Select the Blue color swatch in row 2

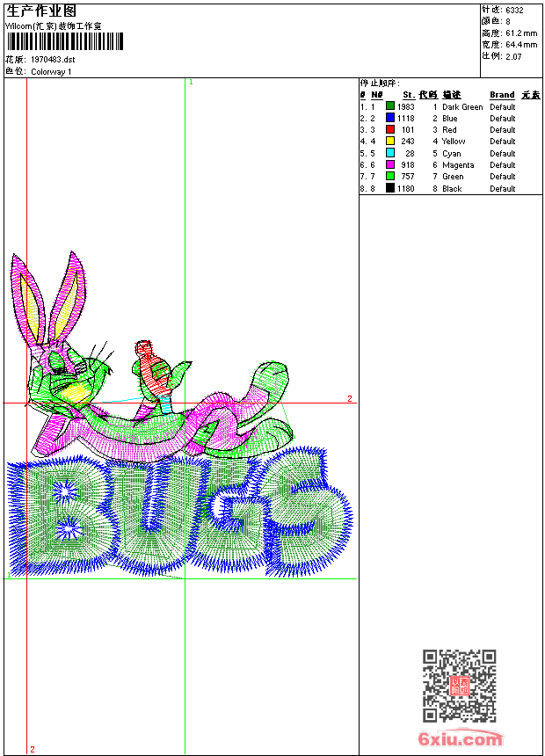pyautogui.click(x=390, y=118)
